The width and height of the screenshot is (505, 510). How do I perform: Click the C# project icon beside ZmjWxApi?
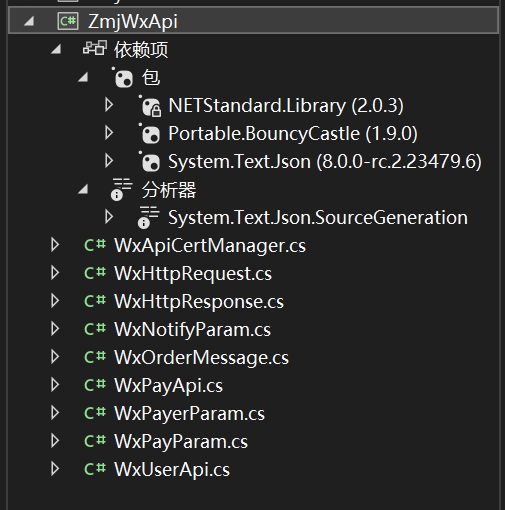click(68, 21)
